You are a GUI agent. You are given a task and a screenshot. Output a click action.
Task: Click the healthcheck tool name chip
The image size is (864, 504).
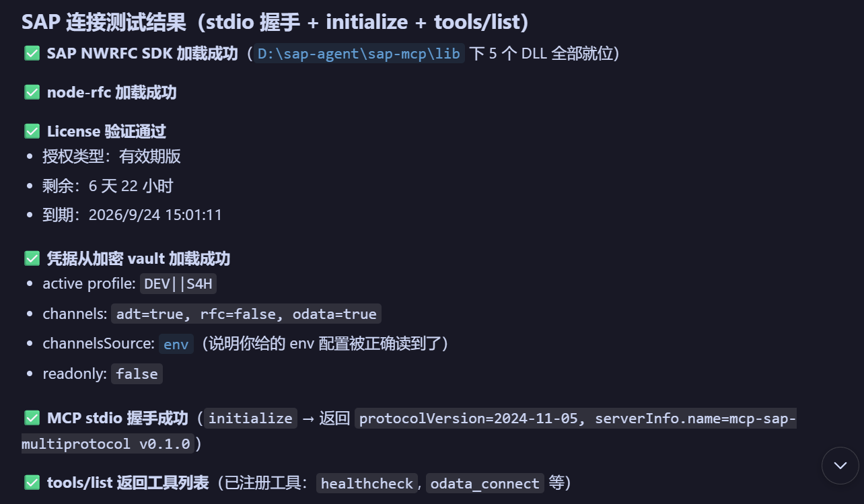367,483
